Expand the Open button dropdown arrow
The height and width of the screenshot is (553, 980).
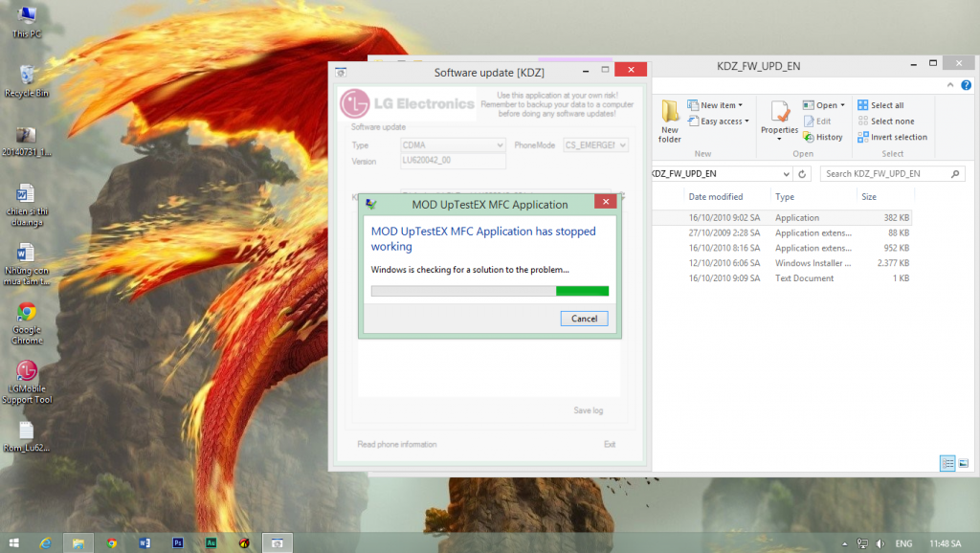(842, 105)
